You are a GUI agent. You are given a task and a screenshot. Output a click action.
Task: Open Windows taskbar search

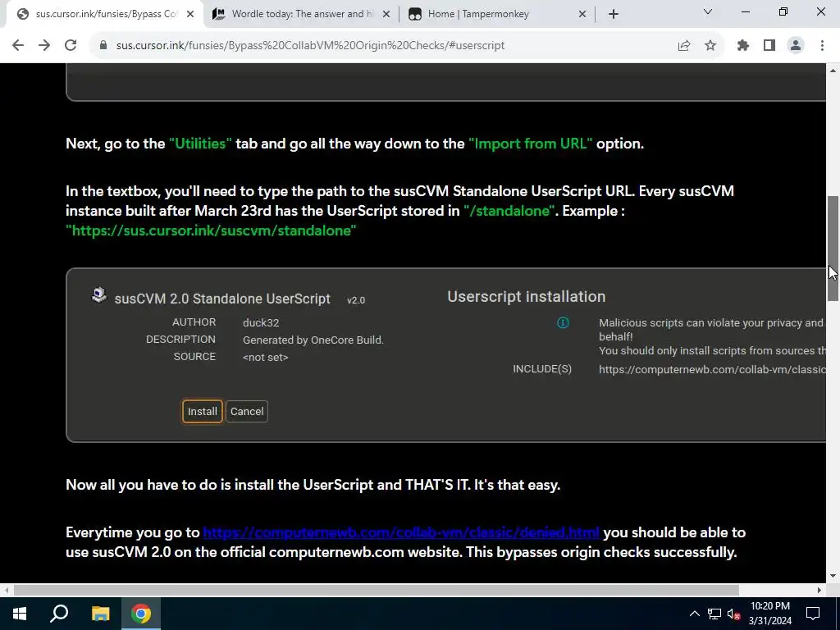[59, 614]
